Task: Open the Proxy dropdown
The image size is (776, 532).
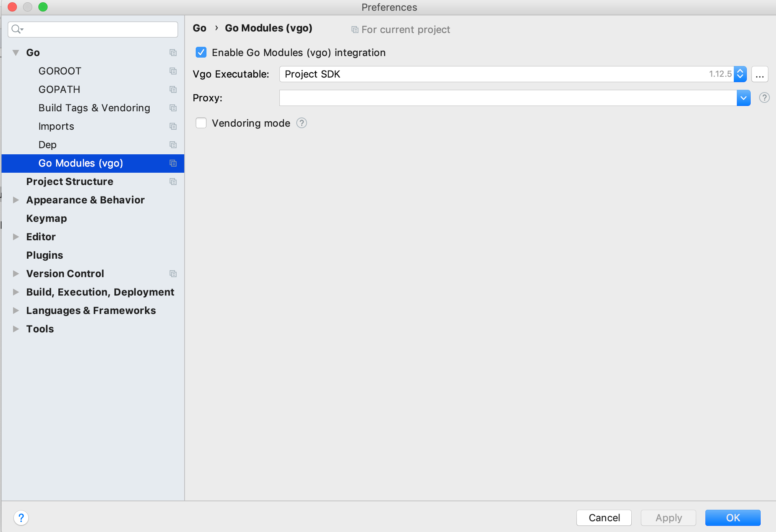Action: point(743,98)
